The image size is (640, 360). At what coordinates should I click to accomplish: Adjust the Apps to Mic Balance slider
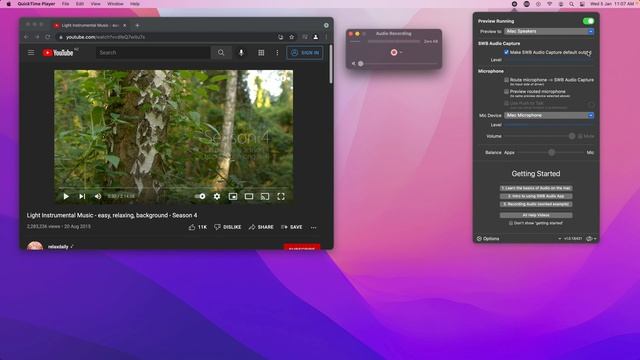tap(551, 153)
